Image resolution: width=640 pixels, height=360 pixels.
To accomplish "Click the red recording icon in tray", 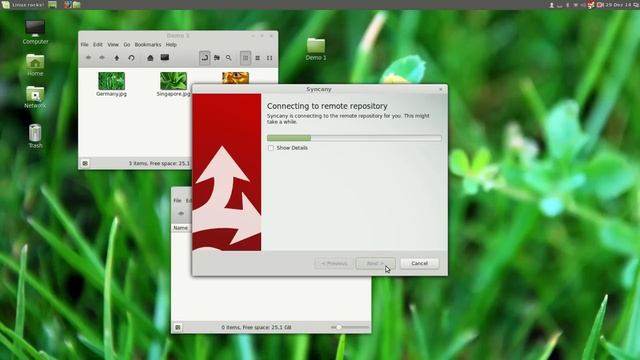I will click(x=600, y=5).
